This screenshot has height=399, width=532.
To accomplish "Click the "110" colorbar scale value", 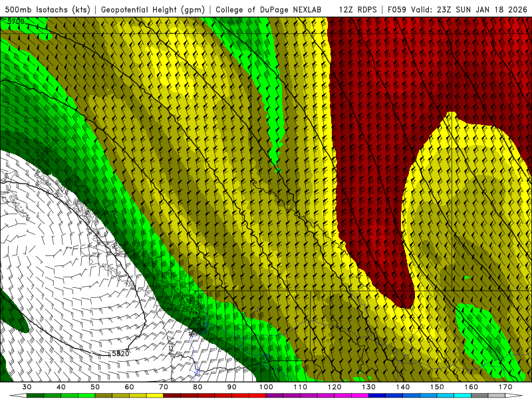I will (301, 387).
